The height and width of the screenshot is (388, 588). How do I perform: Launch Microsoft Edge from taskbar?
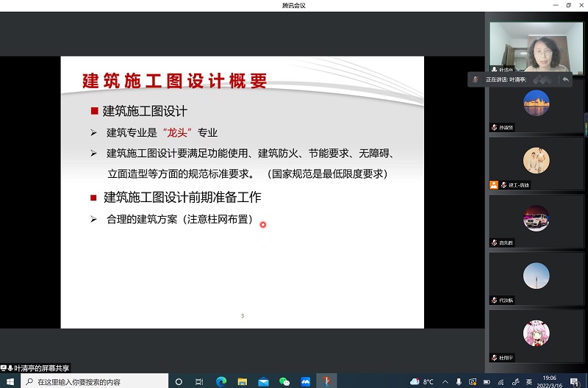[x=221, y=381]
